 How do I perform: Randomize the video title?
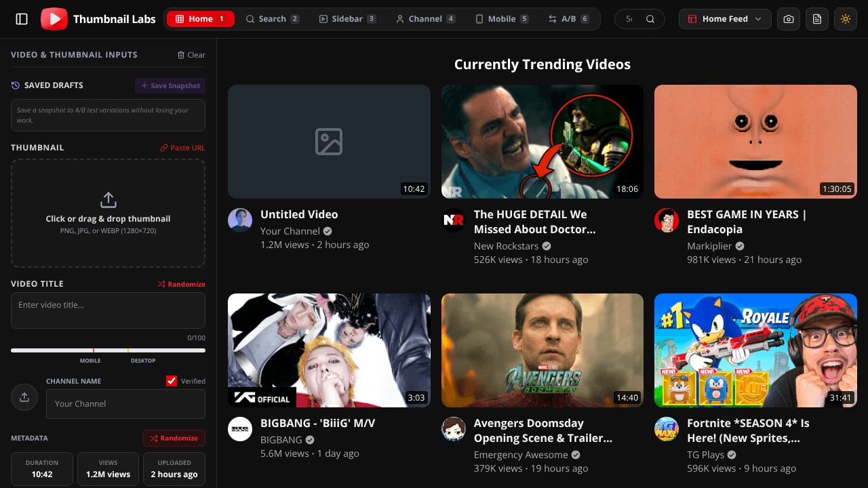click(181, 284)
